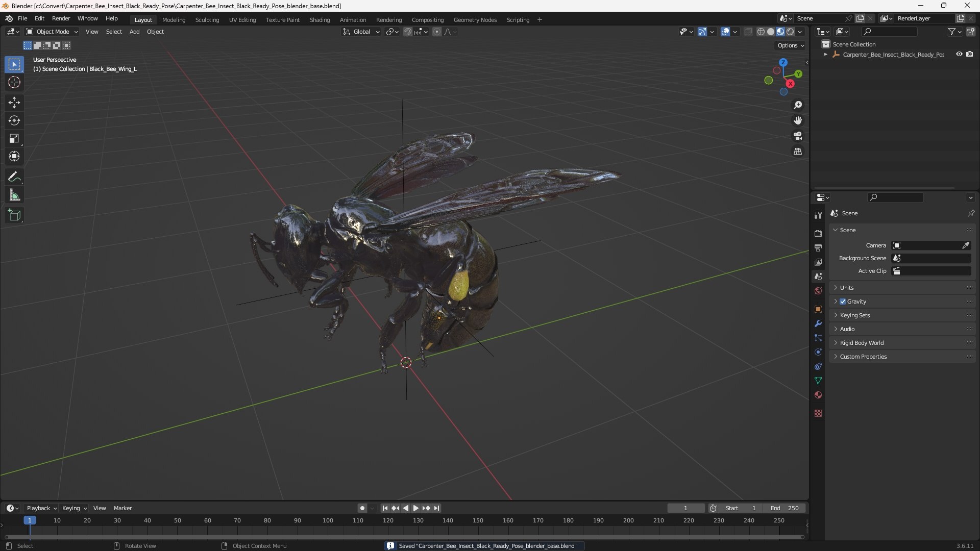The width and height of the screenshot is (980, 551).
Task: Toggle Show Overlays button
Action: tap(725, 32)
